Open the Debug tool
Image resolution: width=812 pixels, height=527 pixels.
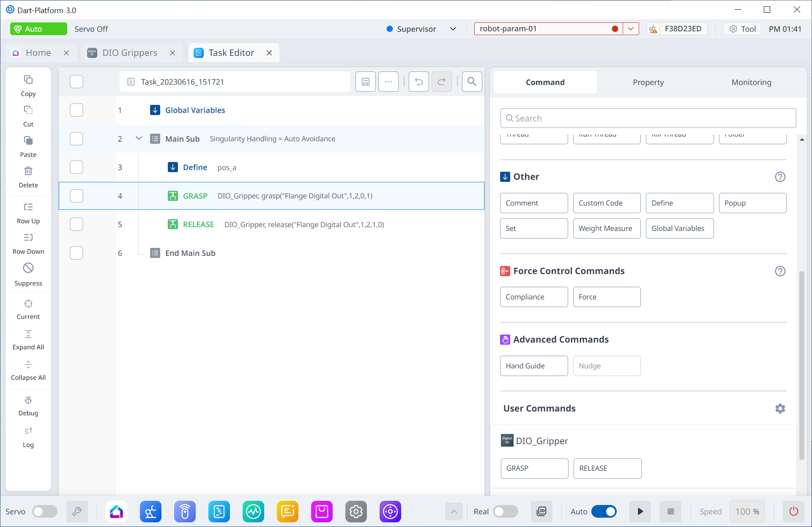28,401
